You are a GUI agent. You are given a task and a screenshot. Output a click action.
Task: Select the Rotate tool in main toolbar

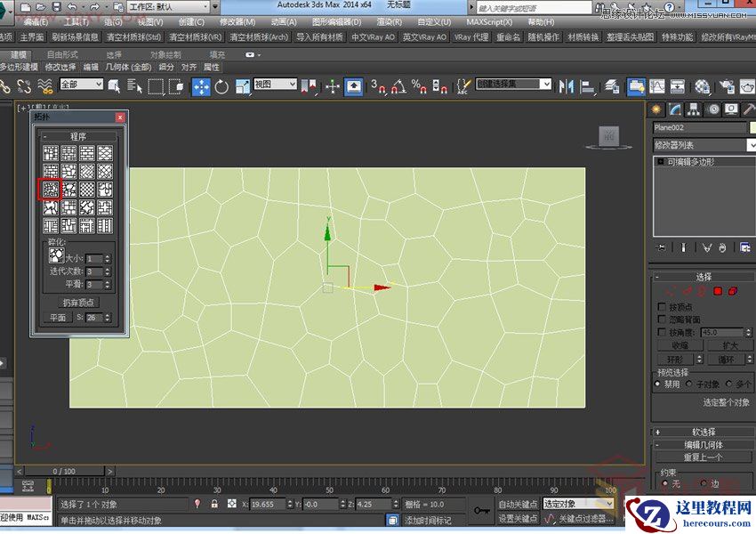pos(220,86)
